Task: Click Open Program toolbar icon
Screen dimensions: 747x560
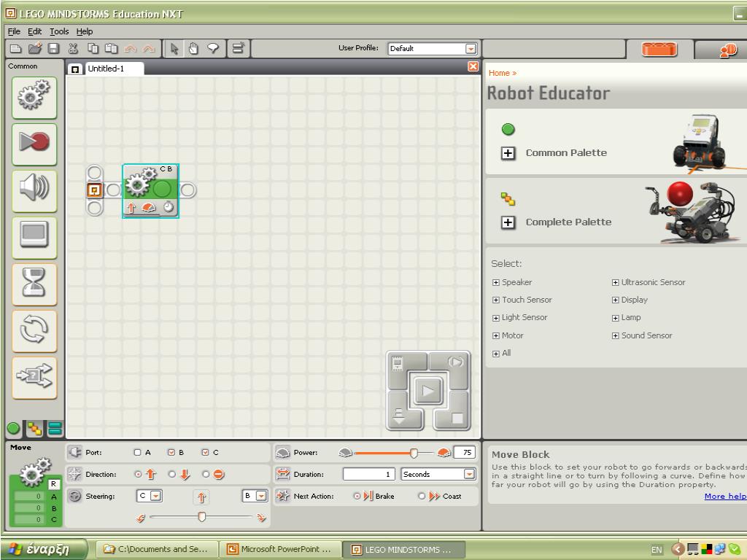Action: pyautogui.click(x=35, y=49)
